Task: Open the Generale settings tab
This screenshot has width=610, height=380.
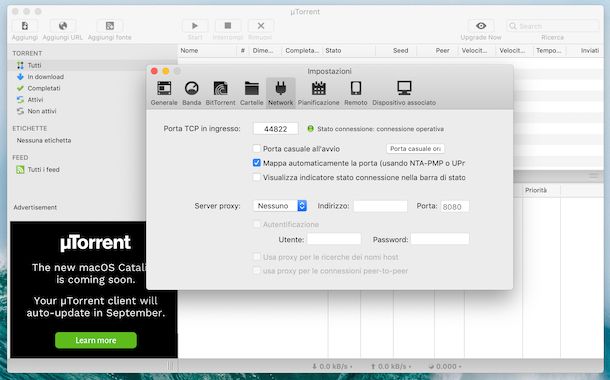Action: click(164, 93)
